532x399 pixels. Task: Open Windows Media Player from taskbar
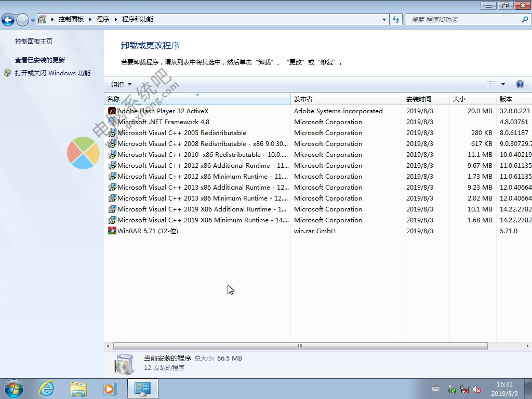coord(110,389)
